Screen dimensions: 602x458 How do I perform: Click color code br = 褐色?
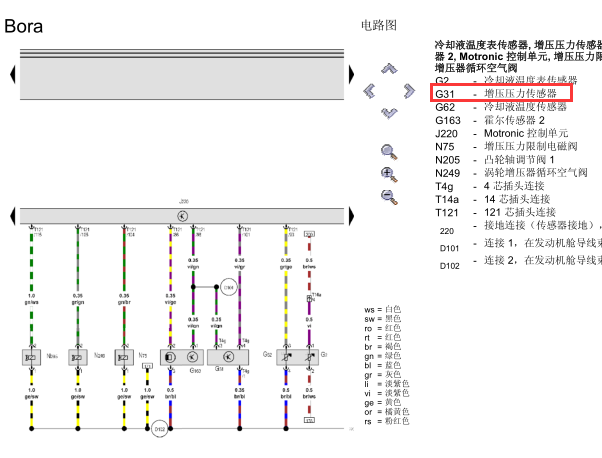[x=382, y=347]
